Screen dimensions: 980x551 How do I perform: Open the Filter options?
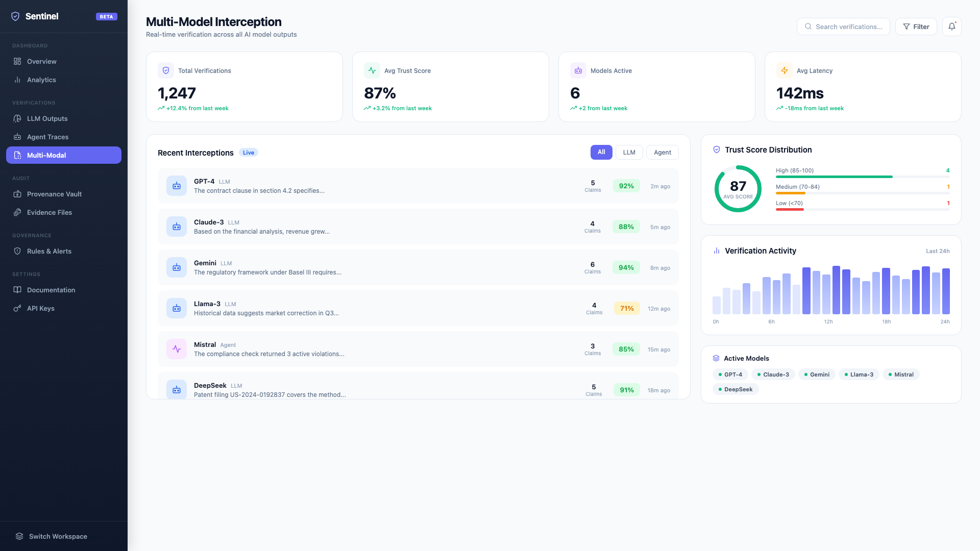[x=916, y=27]
